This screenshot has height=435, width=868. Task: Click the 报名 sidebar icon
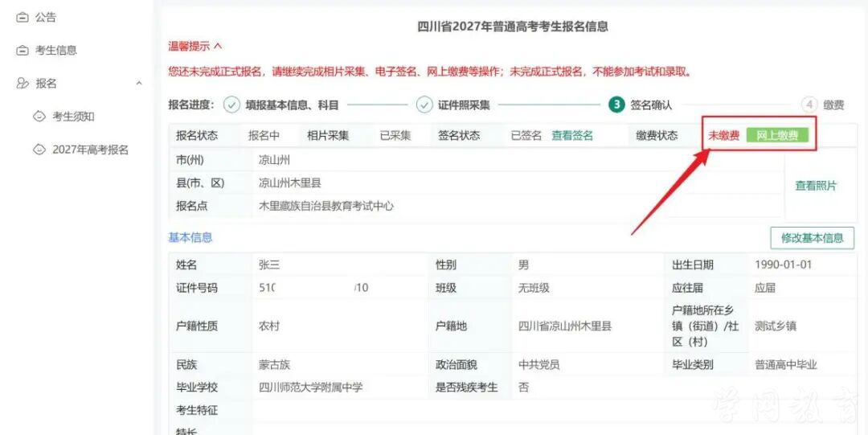tap(23, 84)
